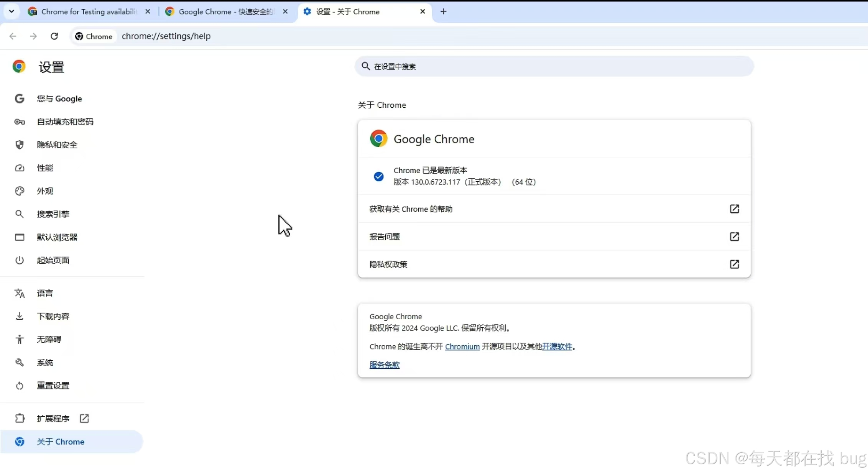This screenshot has height=473, width=868.
Task: Click the reset circular arrow icon
Action: [x=20, y=386]
